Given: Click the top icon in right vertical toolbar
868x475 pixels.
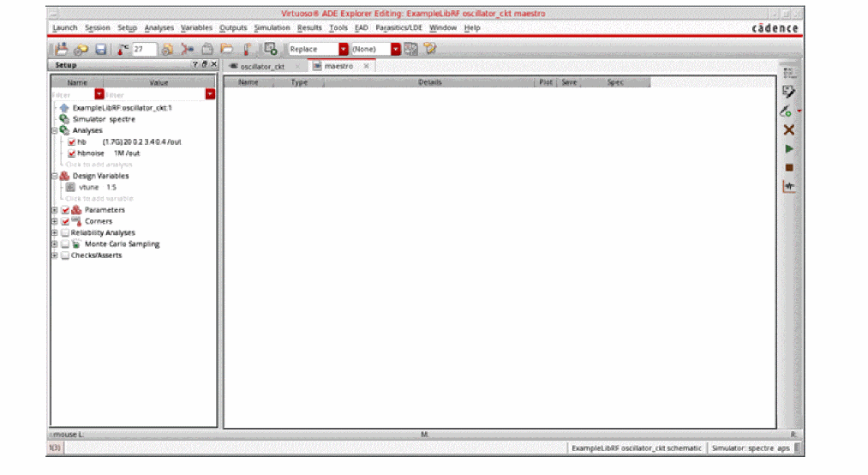Looking at the screenshot, I should pyautogui.click(x=789, y=73).
